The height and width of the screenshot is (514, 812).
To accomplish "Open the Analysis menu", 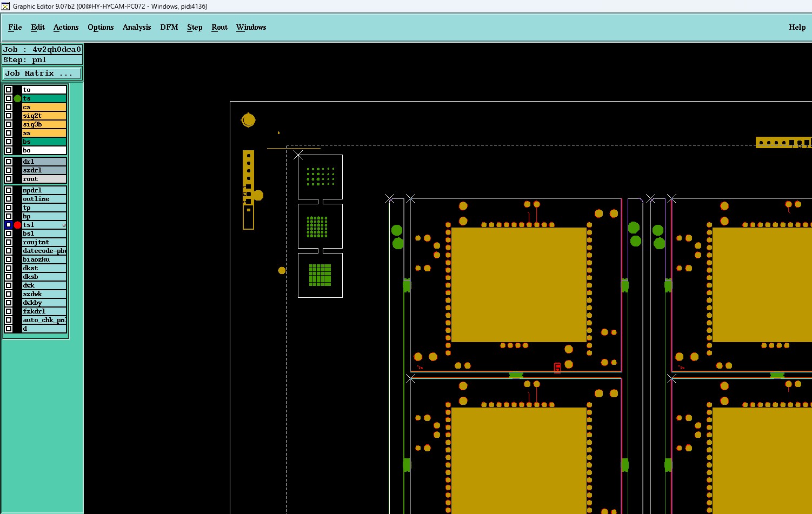I will [137, 27].
